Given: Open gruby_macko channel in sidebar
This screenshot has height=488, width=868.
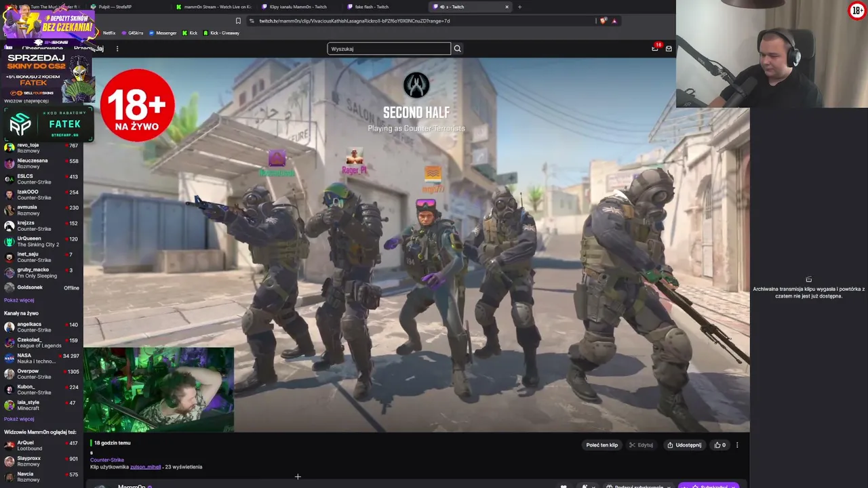Looking at the screenshot, I should click(x=41, y=272).
